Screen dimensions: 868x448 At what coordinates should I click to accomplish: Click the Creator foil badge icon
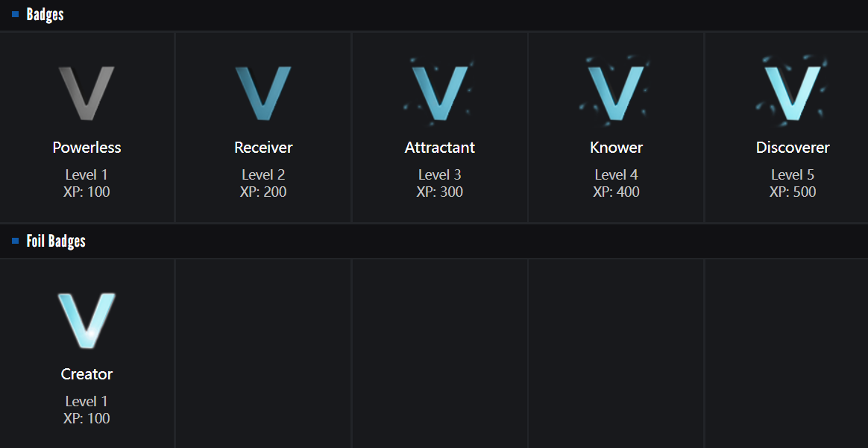87,321
